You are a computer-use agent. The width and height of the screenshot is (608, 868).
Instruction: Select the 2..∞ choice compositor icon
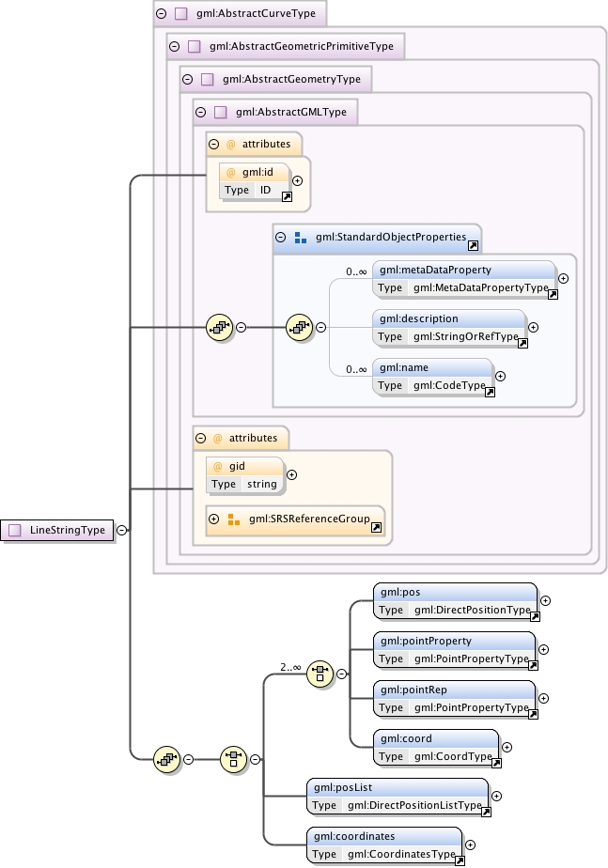[320, 674]
